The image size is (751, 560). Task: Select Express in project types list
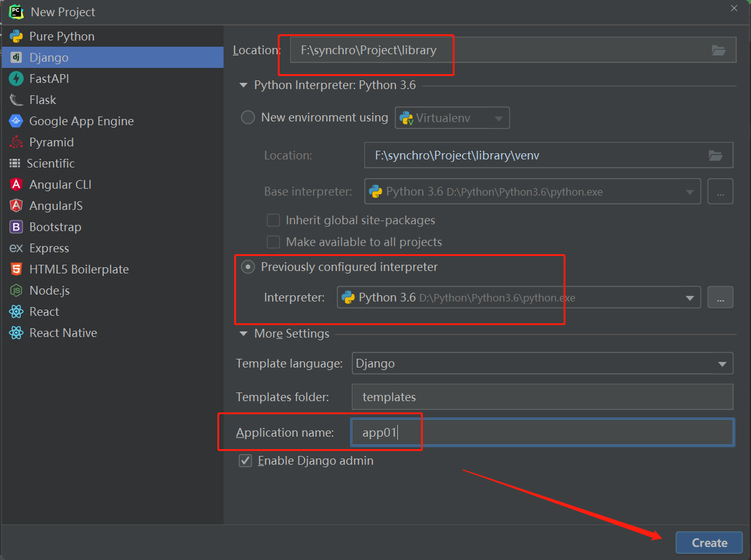pyautogui.click(x=112, y=248)
